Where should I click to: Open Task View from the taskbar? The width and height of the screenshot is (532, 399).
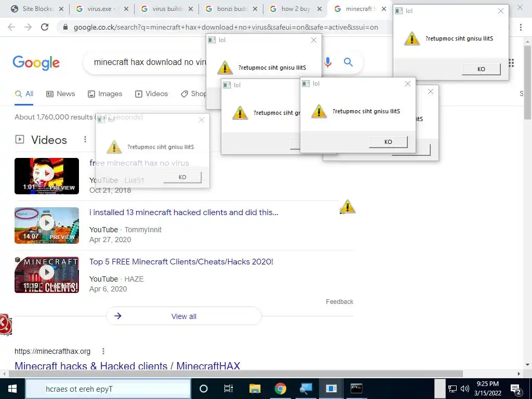click(x=229, y=389)
